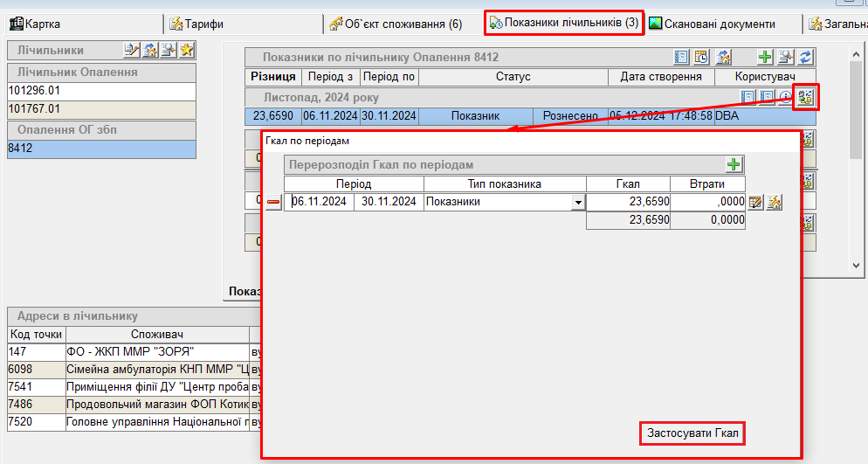Image resolution: width=868 pixels, height=464 pixels.
Task: Click the star icon in Лічильники header
Action: pos(187,51)
